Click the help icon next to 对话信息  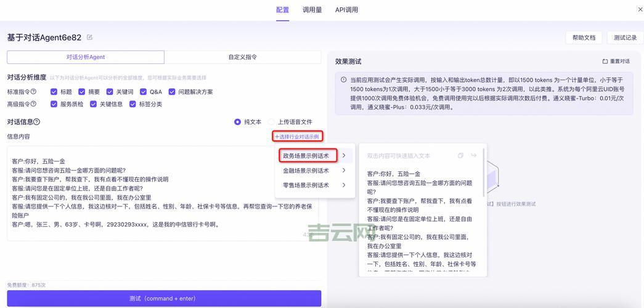pos(36,122)
